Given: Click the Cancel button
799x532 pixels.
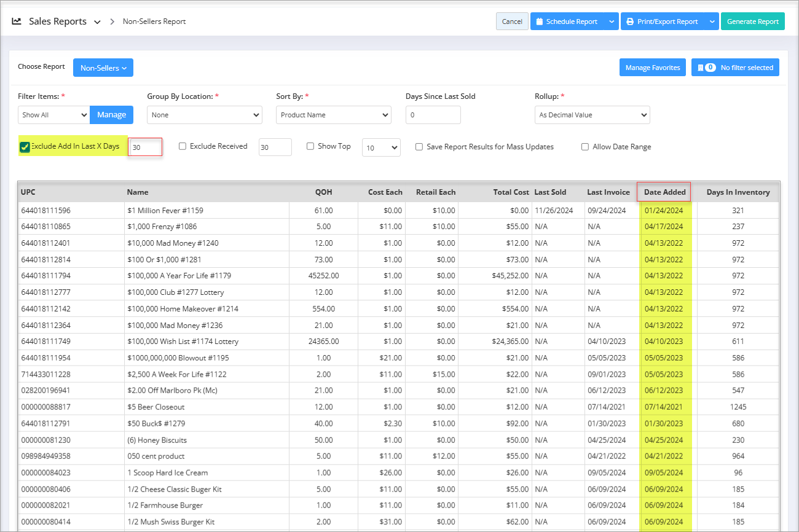Looking at the screenshot, I should (x=512, y=22).
